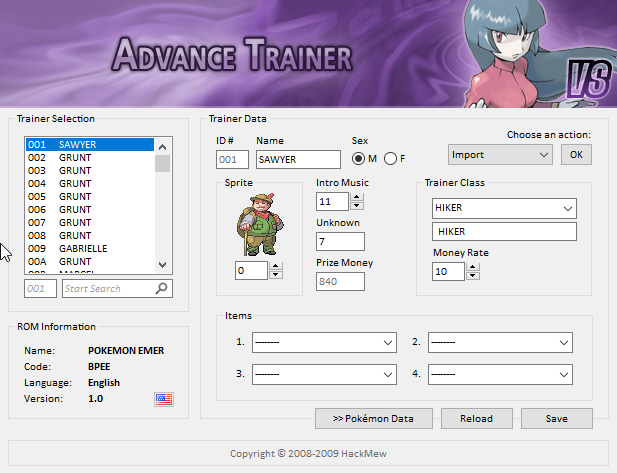This screenshot has width=617, height=473.
Task: Click the hiker trainer sprite image
Action: coord(260,224)
